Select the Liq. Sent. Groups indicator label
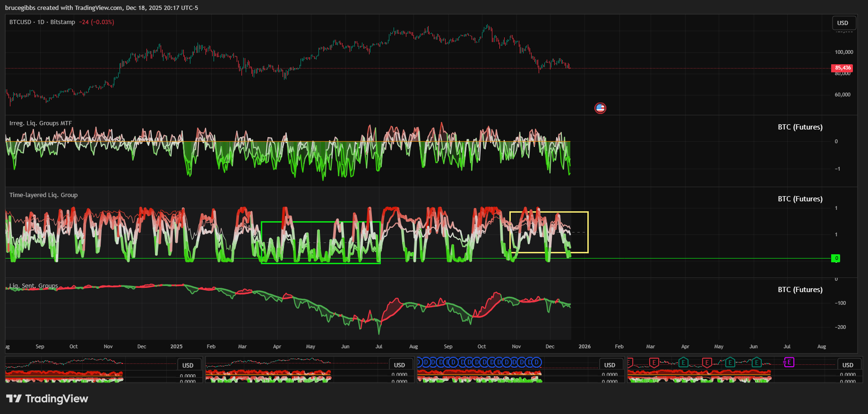Image resolution: width=868 pixels, height=414 pixels. click(34, 286)
